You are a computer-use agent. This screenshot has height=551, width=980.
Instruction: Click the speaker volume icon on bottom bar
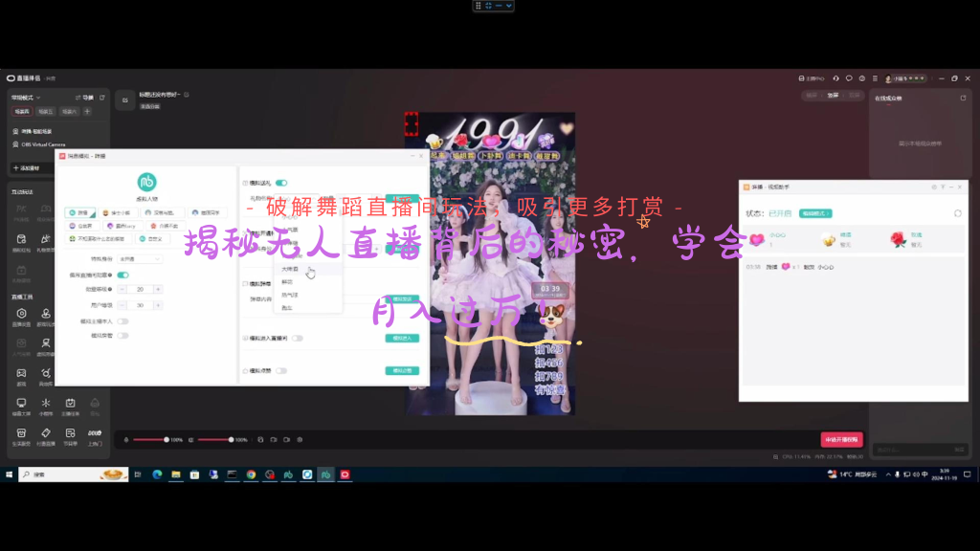click(190, 440)
